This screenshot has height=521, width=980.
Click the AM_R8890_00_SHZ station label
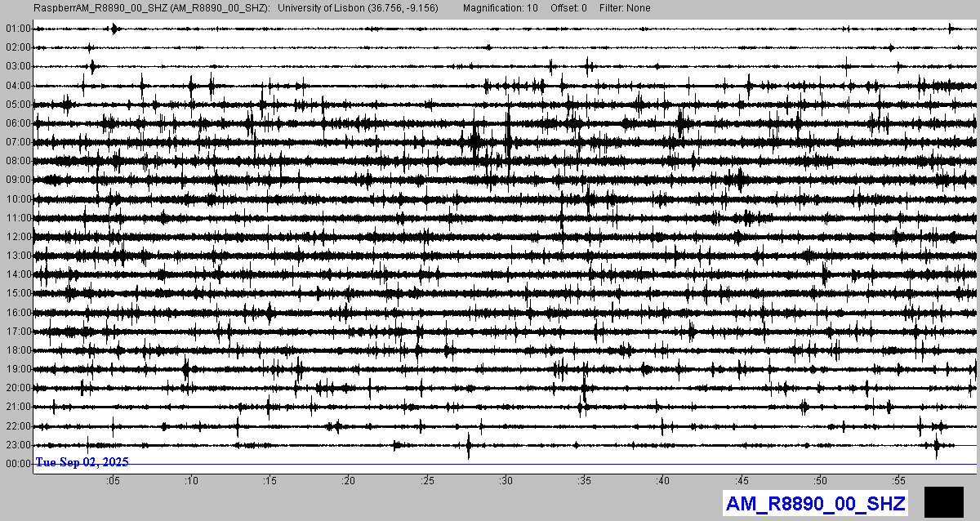point(815,504)
